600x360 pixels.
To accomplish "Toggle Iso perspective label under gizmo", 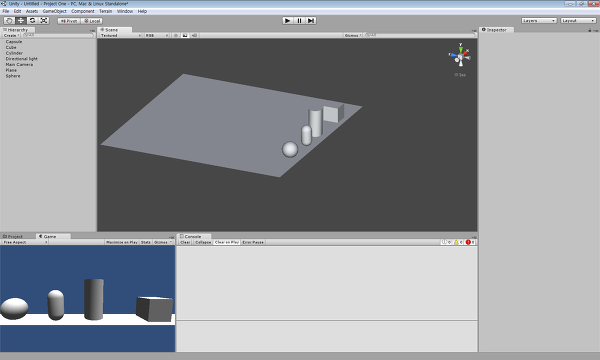I will (x=460, y=75).
